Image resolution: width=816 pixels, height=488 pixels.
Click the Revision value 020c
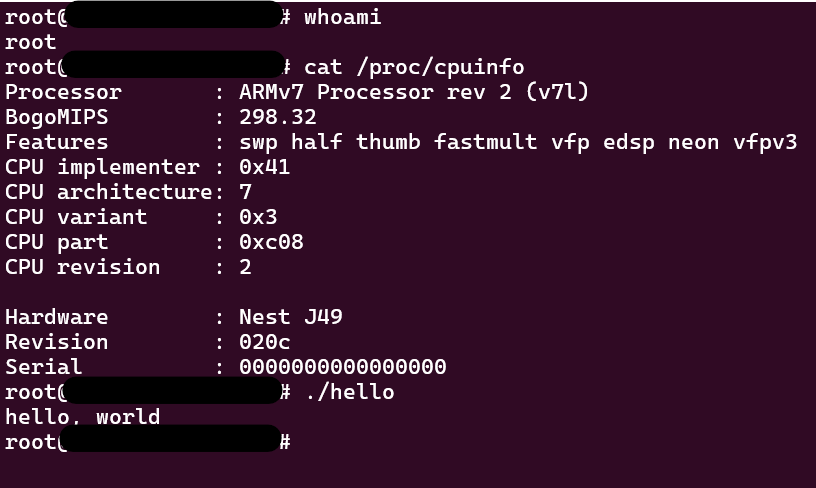tap(264, 342)
